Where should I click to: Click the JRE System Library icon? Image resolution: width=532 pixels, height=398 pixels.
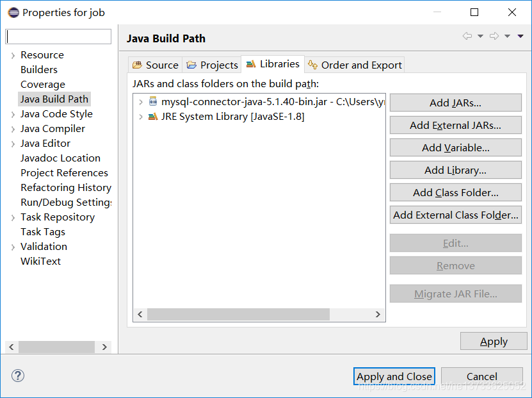pos(153,117)
